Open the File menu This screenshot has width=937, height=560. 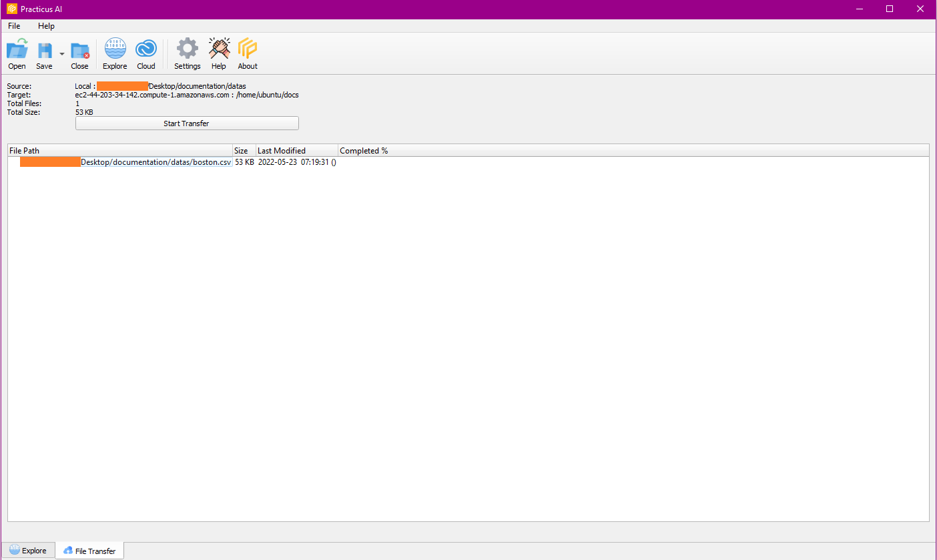13,26
